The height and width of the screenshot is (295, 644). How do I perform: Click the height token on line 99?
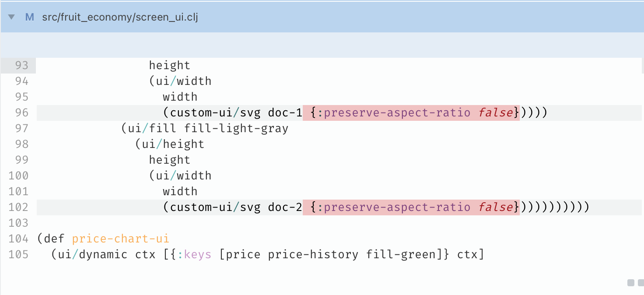[x=170, y=160]
